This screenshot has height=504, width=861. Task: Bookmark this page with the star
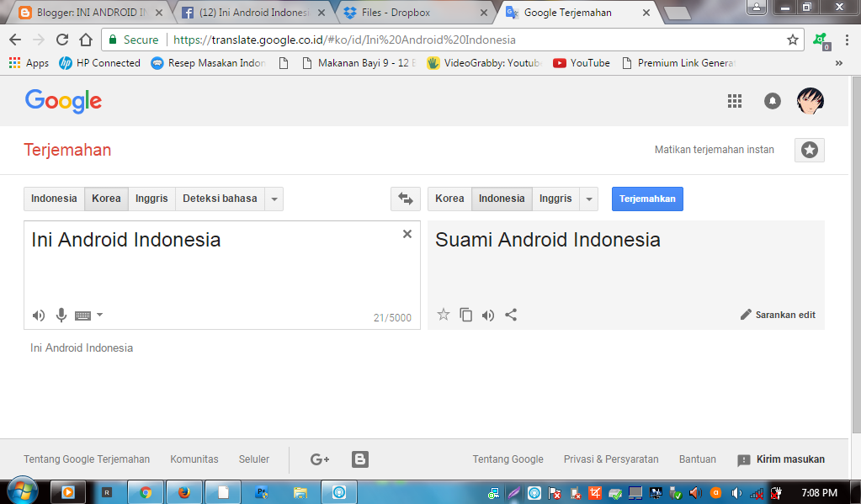click(x=792, y=40)
